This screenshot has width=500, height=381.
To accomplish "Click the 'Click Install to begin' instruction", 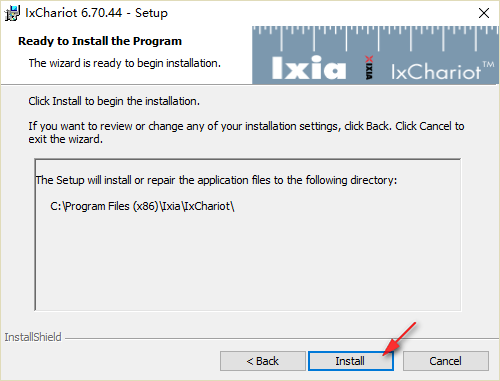I will tap(114, 101).
